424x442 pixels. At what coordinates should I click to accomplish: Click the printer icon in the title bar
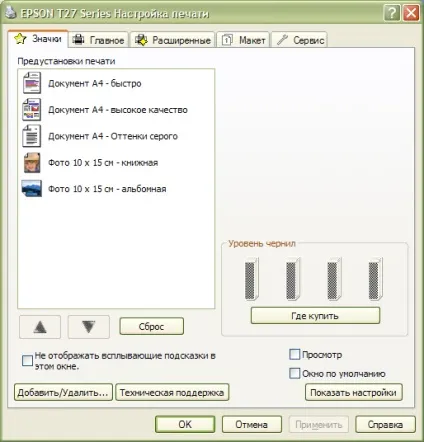point(11,13)
